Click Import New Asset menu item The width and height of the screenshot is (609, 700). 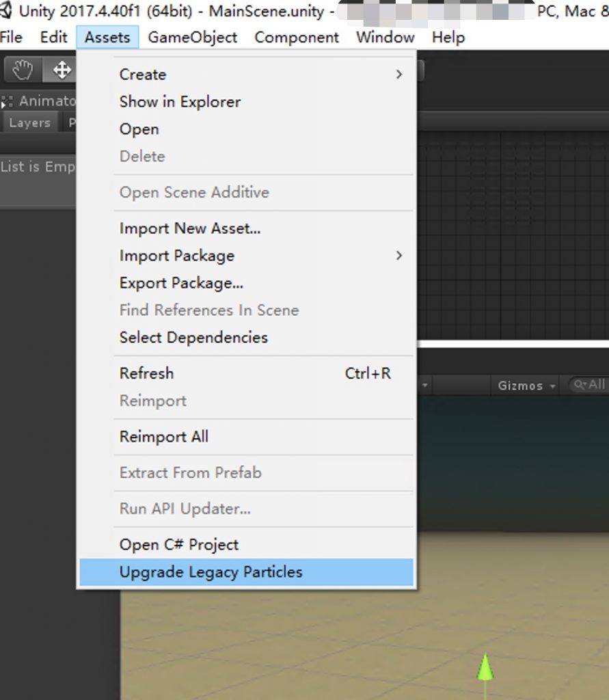pyautogui.click(x=189, y=228)
